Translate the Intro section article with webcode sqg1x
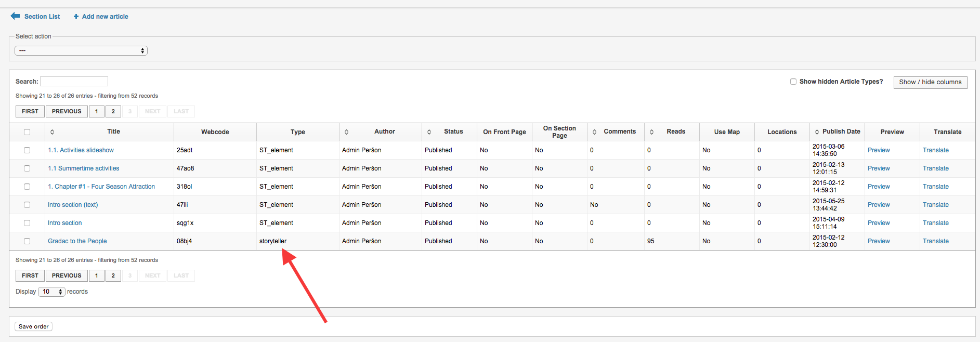Viewport: 980px width, 342px height. coord(936,223)
